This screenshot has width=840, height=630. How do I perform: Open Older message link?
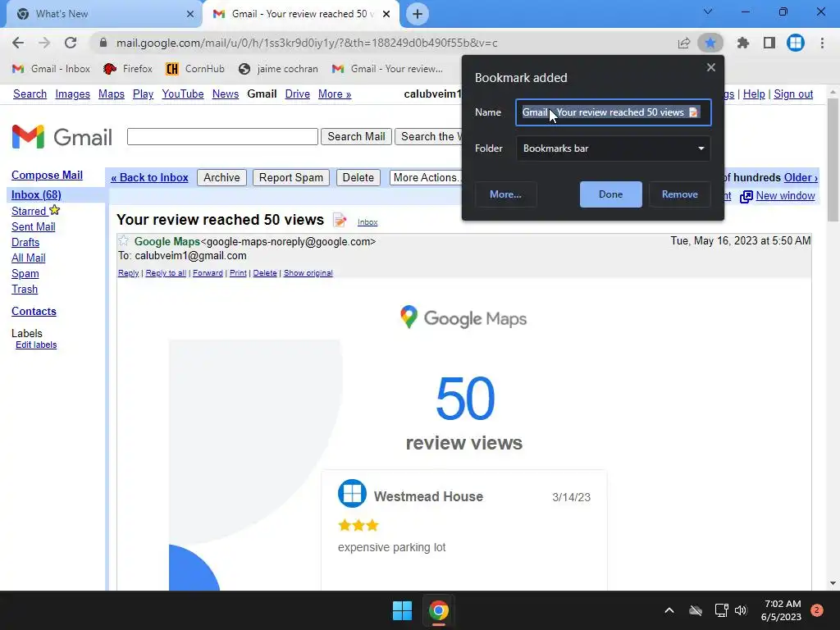pos(801,177)
